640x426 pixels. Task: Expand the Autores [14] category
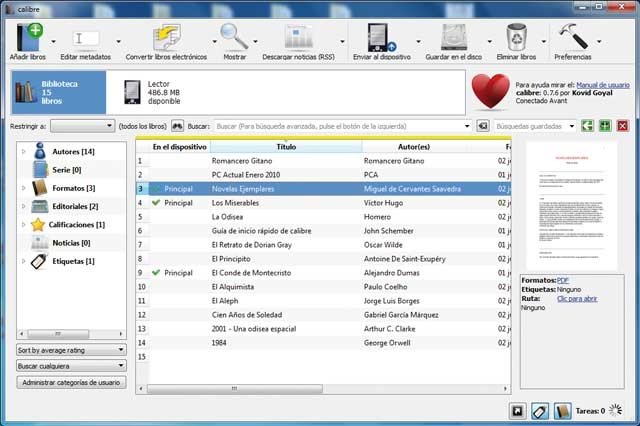point(23,151)
